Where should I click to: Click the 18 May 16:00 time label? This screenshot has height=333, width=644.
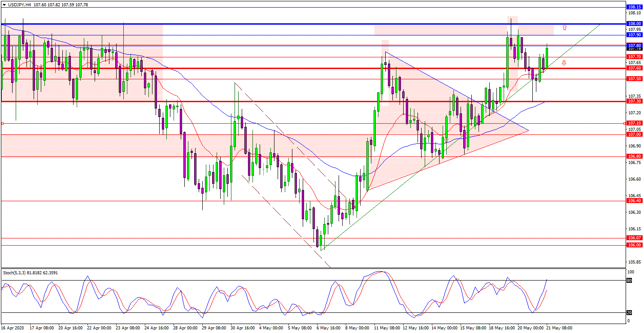pyautogui.click(x=501, y=328)
